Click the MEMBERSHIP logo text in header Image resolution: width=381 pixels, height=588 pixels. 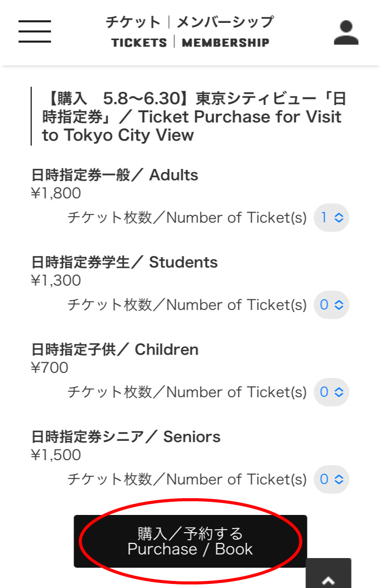point(226,43)
